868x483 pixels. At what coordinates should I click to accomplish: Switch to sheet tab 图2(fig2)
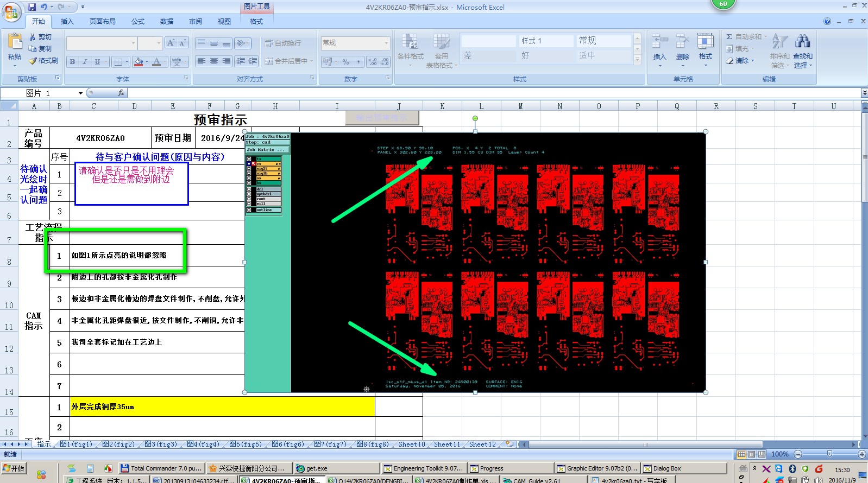coord(118,444)
